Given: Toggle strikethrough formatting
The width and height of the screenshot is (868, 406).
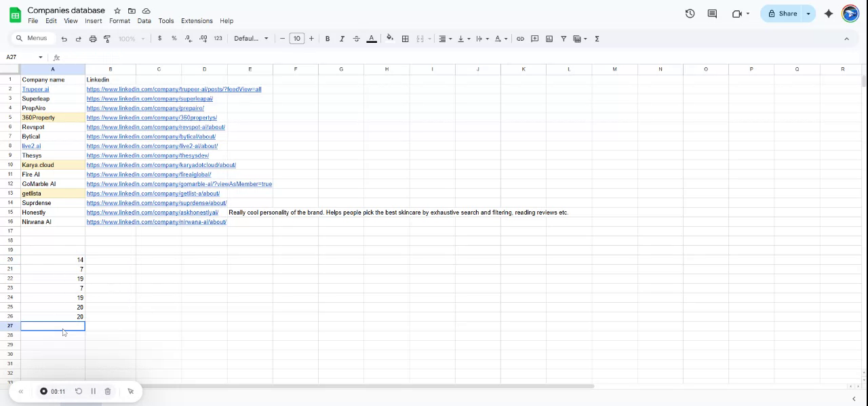Looking at the screenshot, I should (357, 39).
